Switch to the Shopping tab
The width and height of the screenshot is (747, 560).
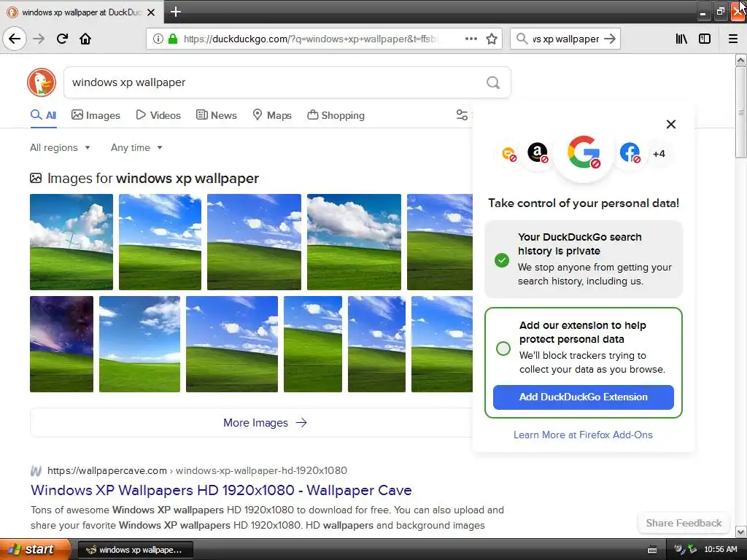pos(336,115)
